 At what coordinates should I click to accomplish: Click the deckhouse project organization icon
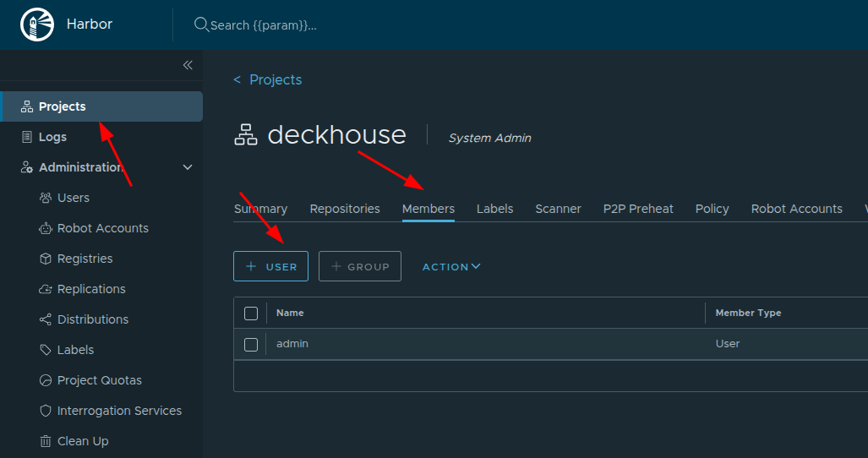click(246, 135)
